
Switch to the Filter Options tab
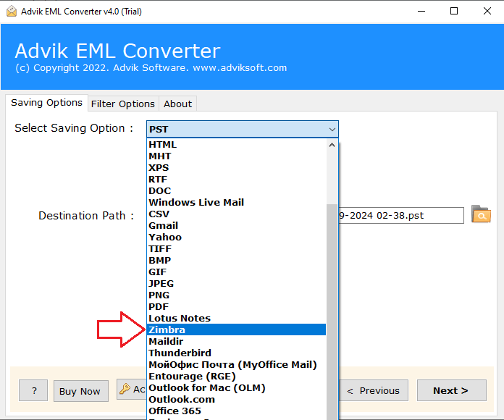tap(123, 104)
